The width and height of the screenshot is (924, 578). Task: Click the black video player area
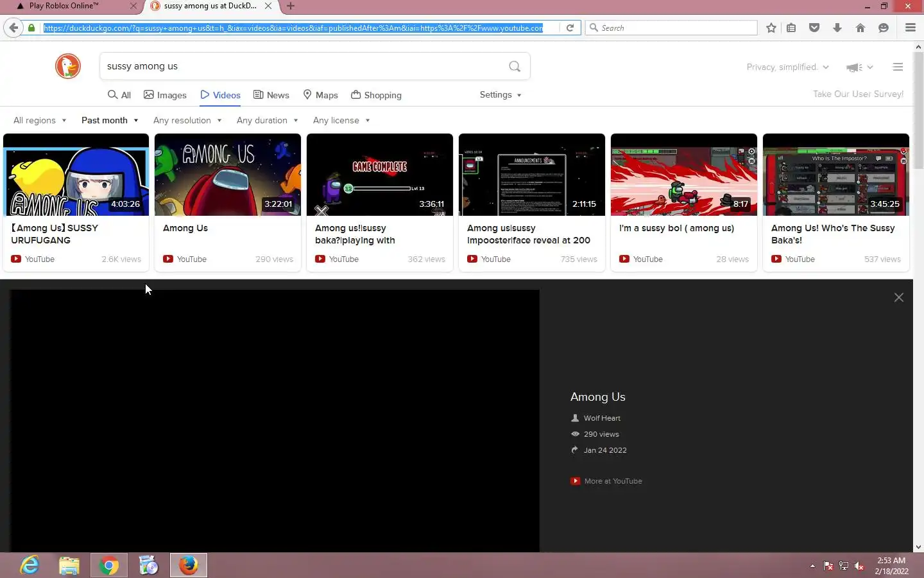click(x=275, y=421)
